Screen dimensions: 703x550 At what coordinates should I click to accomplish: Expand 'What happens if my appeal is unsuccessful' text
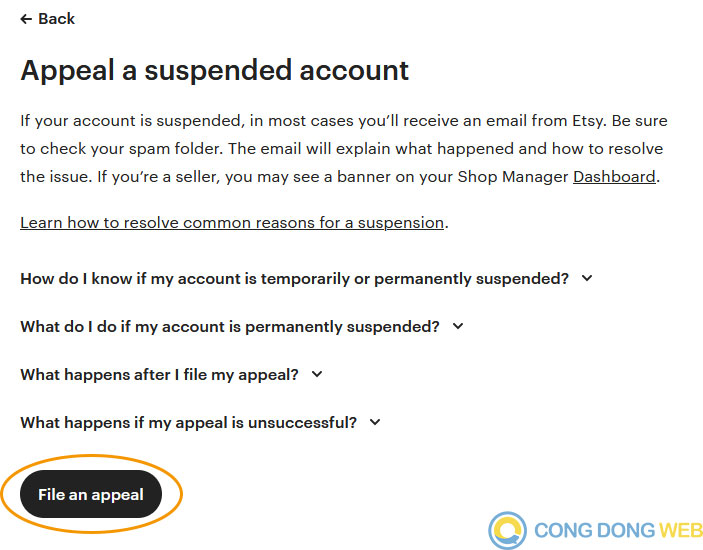(188, 423)
